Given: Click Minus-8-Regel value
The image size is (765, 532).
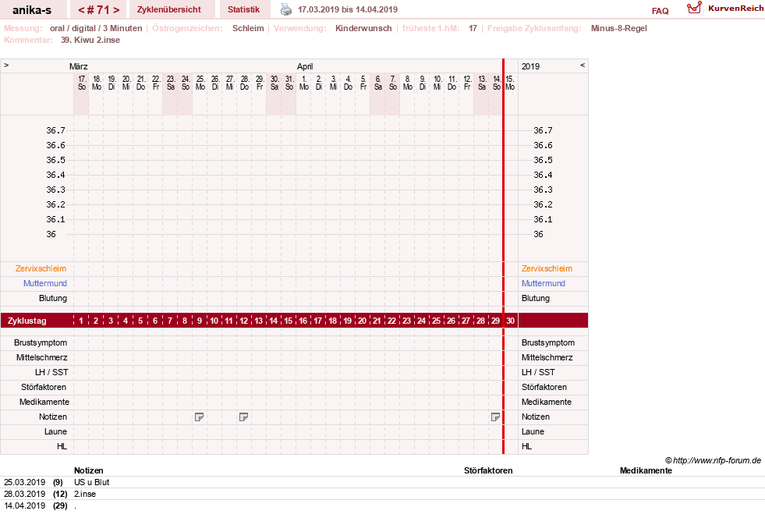Looking at the screenshot, I should [618, 28].
